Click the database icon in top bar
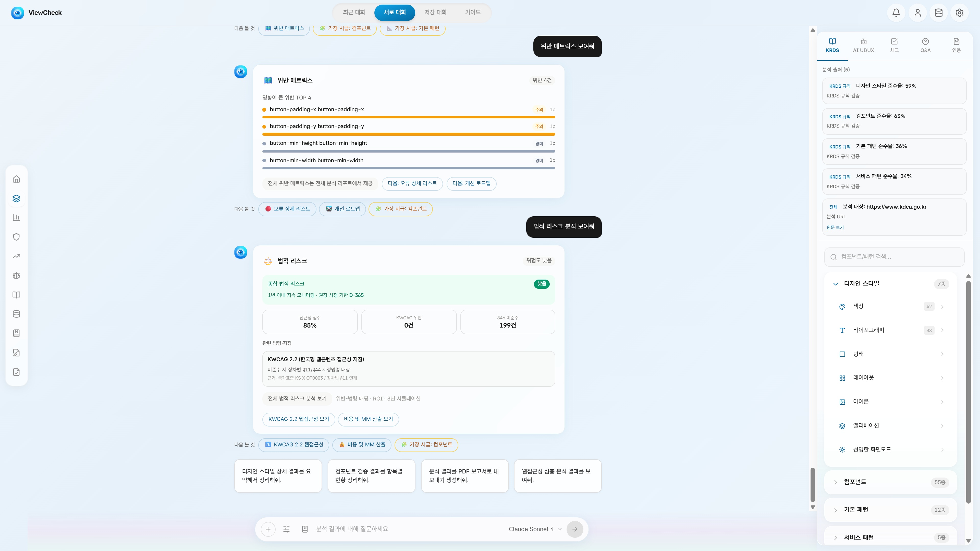 pyautogui.click(x=938, y=12)
